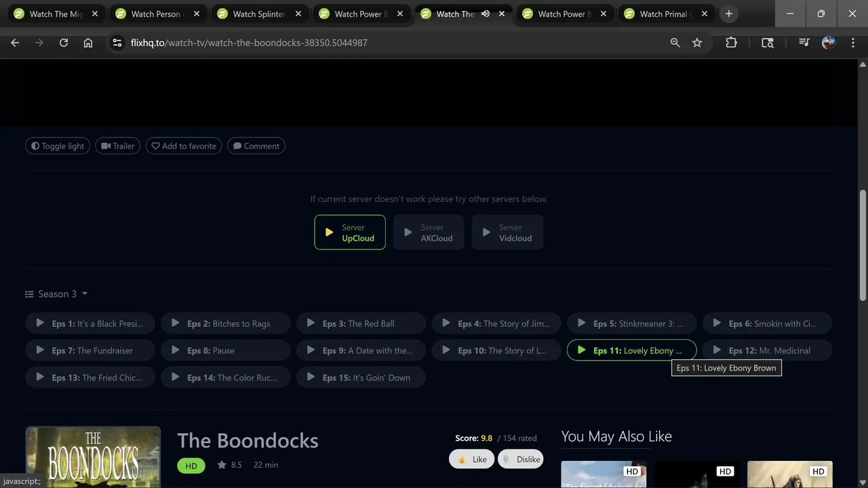Play Eps 6: Smokin with Cigarettes
This screenshot has width=868, height=488.
point(767,323)
